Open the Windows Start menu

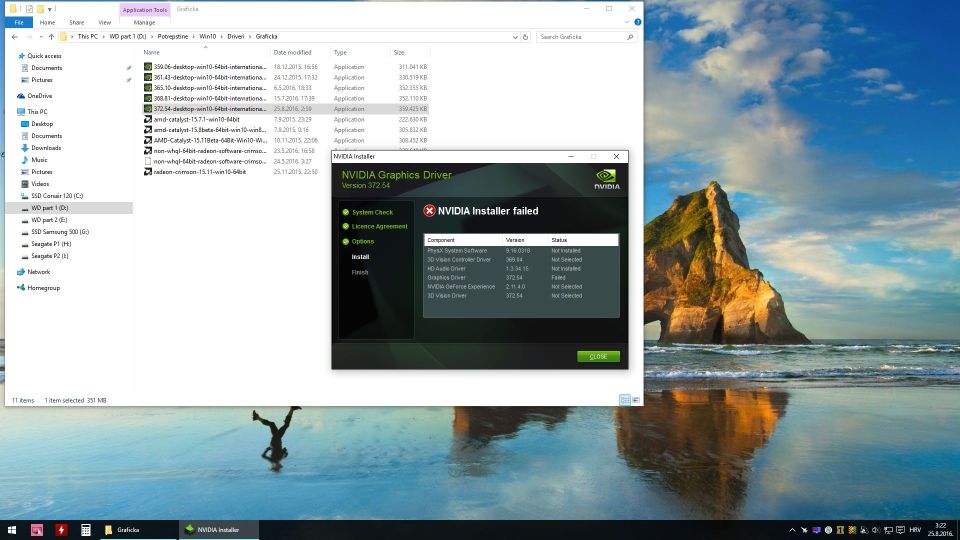coord(12,529)
